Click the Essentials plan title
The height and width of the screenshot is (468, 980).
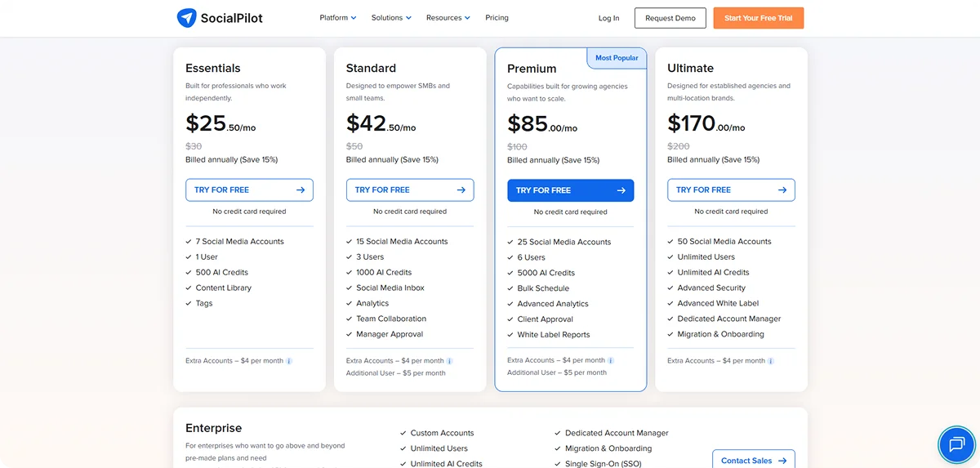(x=213, y=68)
